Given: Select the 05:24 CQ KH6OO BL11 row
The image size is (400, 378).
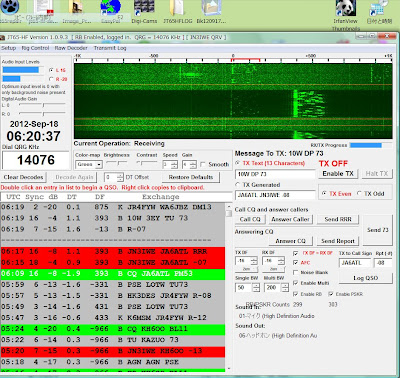Looking at the screenshot, I should point(113,329).
